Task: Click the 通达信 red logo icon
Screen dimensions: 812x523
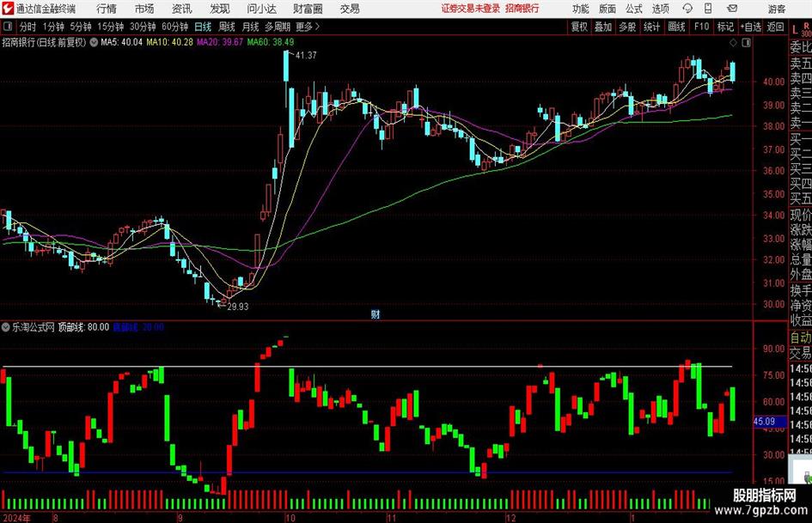Action: click(x=8, y=9)
